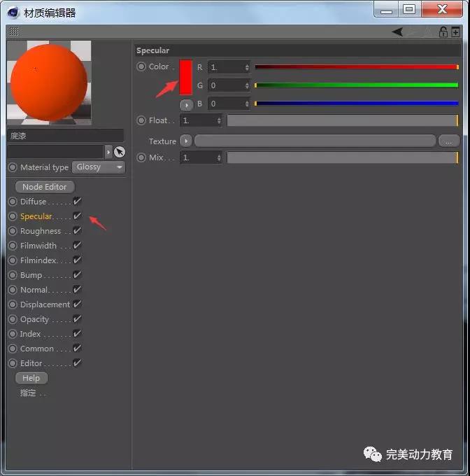Disable the Opacity channel checkbox
Viewport: 470px width, 476px height.
coord(77,319)
